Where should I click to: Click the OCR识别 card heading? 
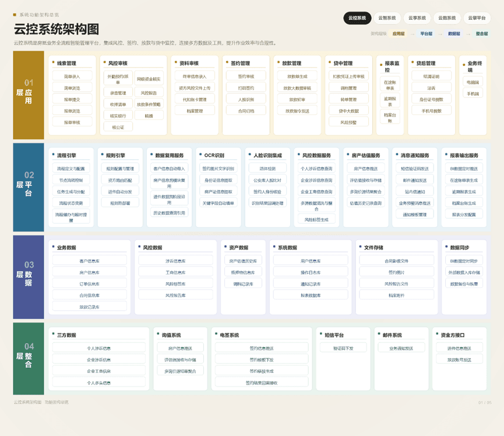click(x=214, y=155)
